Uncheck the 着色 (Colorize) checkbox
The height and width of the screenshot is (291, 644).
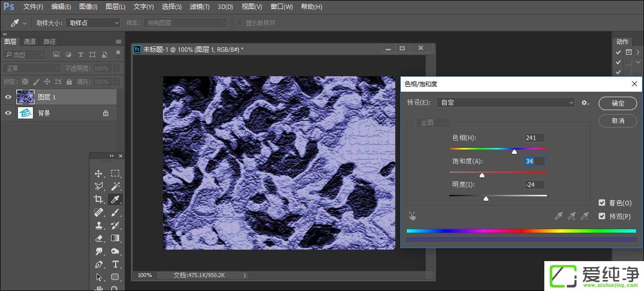point(602,203)
